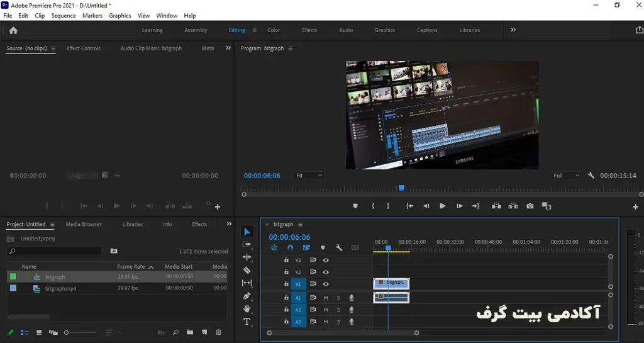Open the Sequence menu

pos(64,16)
